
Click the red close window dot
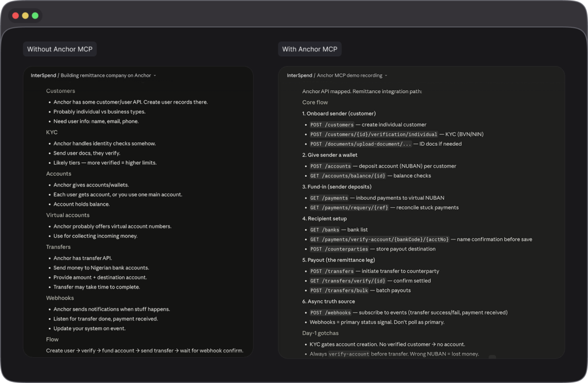tap(16, 16)
